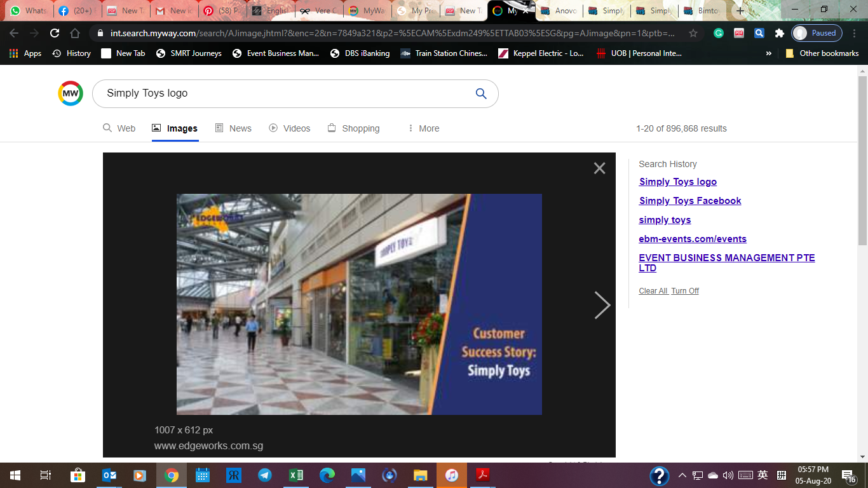Click the blue search magnifier icon
Screen dimensions: 868x488
(x=481, y=94)
